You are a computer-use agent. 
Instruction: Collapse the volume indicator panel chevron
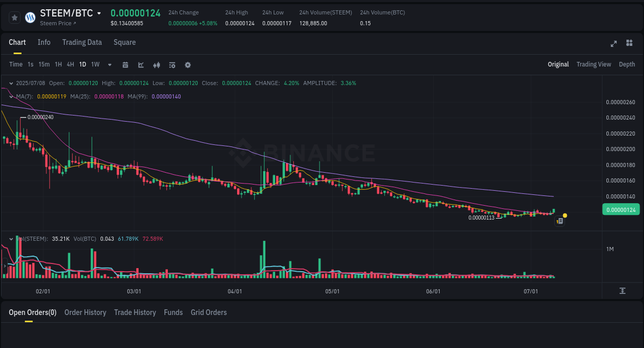[11, 238]
